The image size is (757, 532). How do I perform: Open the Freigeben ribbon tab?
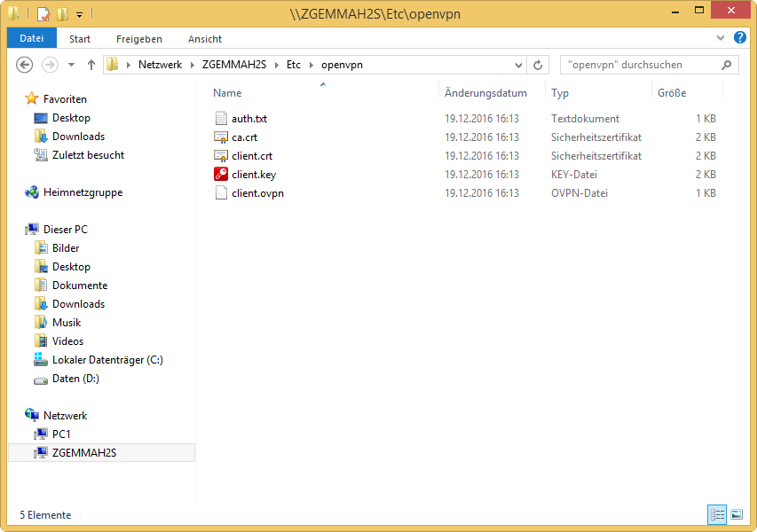coord(138,39)
